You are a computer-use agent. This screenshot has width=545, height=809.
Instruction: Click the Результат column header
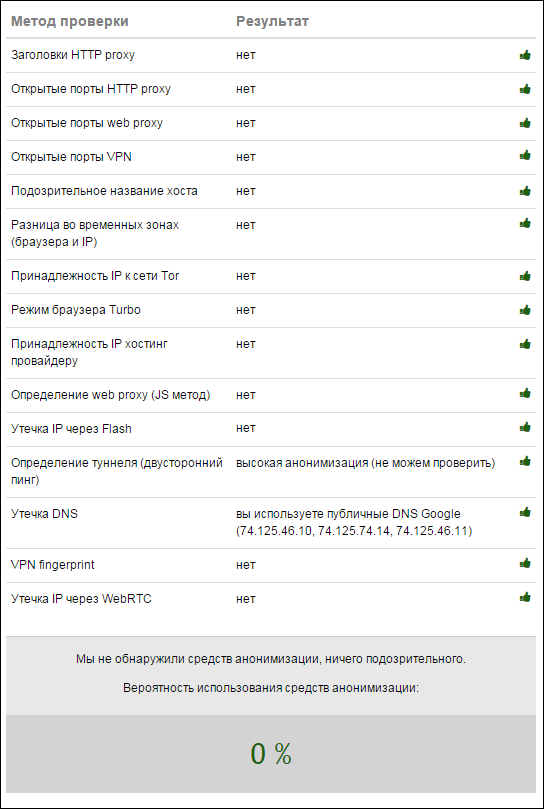tap(272, 21)
